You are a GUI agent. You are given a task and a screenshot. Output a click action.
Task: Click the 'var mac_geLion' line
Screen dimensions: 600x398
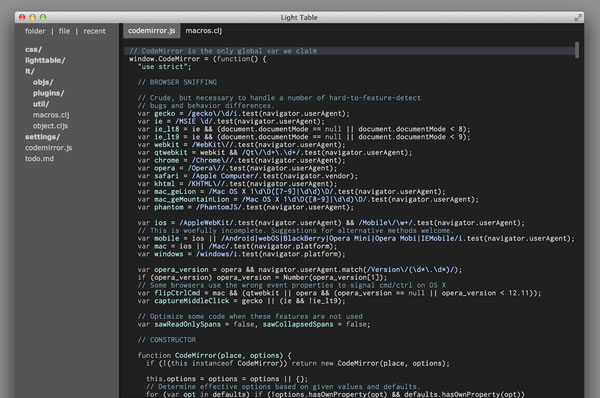[291, 192]
